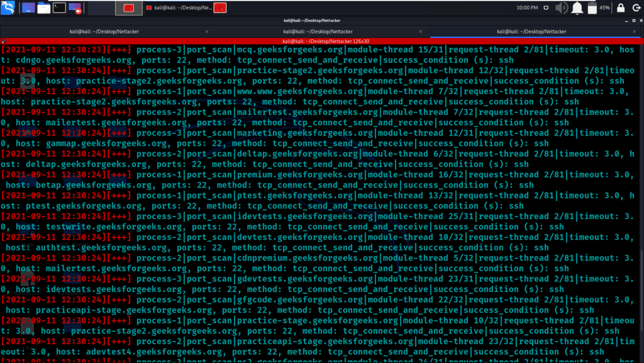Switch to the first kali@kali Nettacker tab
644x363 pixels.
104,32
